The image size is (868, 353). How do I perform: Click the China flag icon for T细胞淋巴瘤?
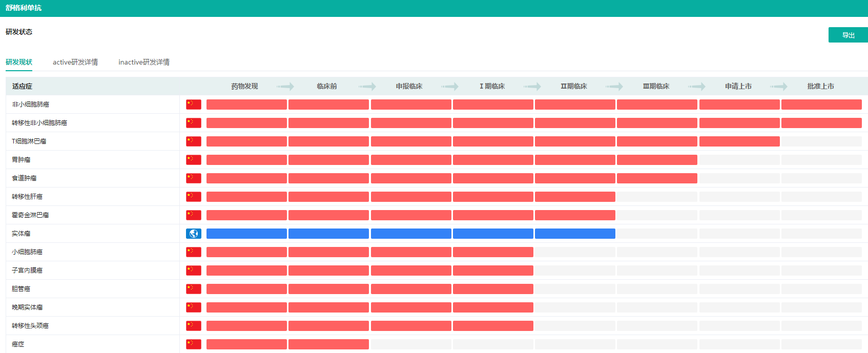point(193,141)
